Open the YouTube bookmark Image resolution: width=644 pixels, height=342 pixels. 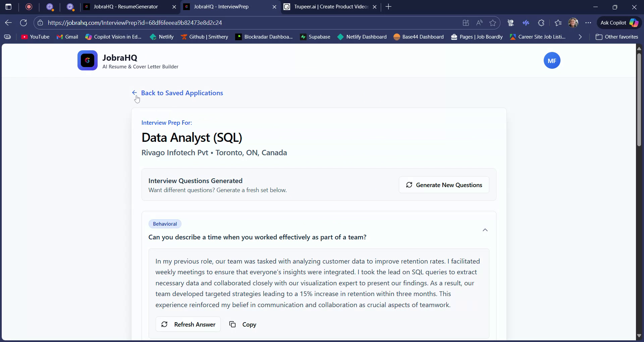[x=35, y=37]
